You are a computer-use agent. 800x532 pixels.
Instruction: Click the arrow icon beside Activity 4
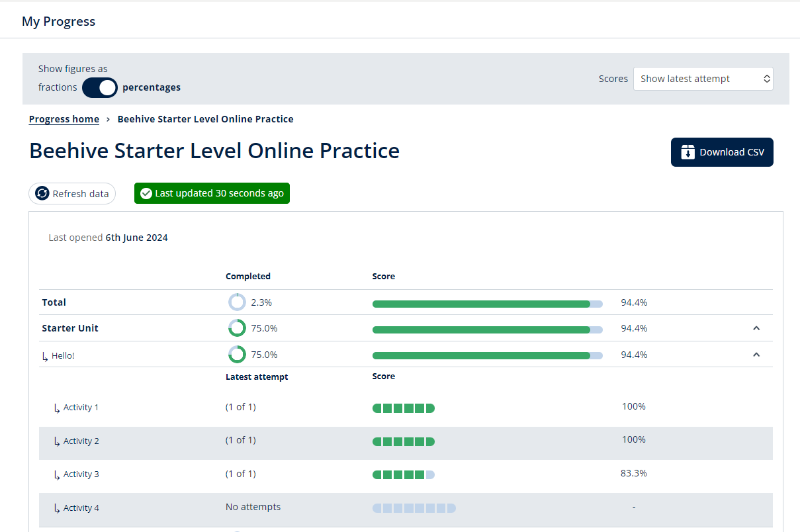[57, 509]
